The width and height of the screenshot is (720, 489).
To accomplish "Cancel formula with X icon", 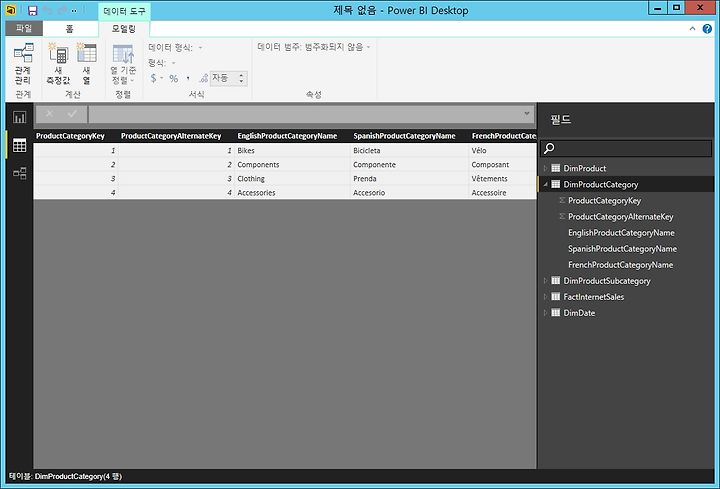I will 49,114.
